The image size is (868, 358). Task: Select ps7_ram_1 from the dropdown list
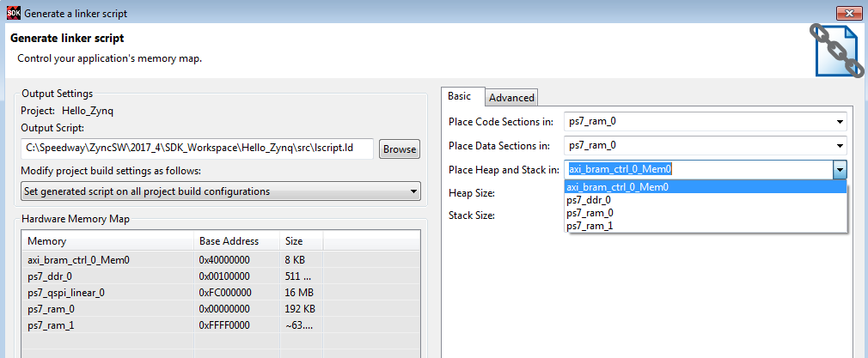pyautogui.click(x=590, y=226)
